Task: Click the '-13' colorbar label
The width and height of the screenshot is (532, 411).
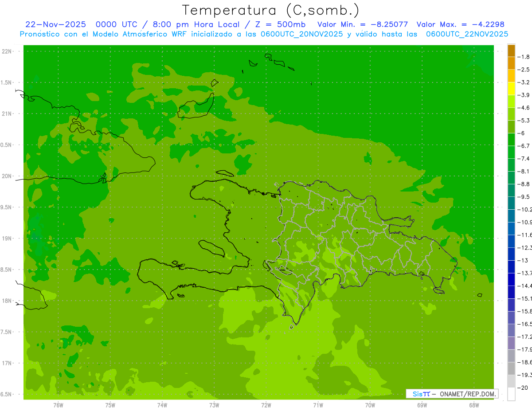Action: point(523,260)
